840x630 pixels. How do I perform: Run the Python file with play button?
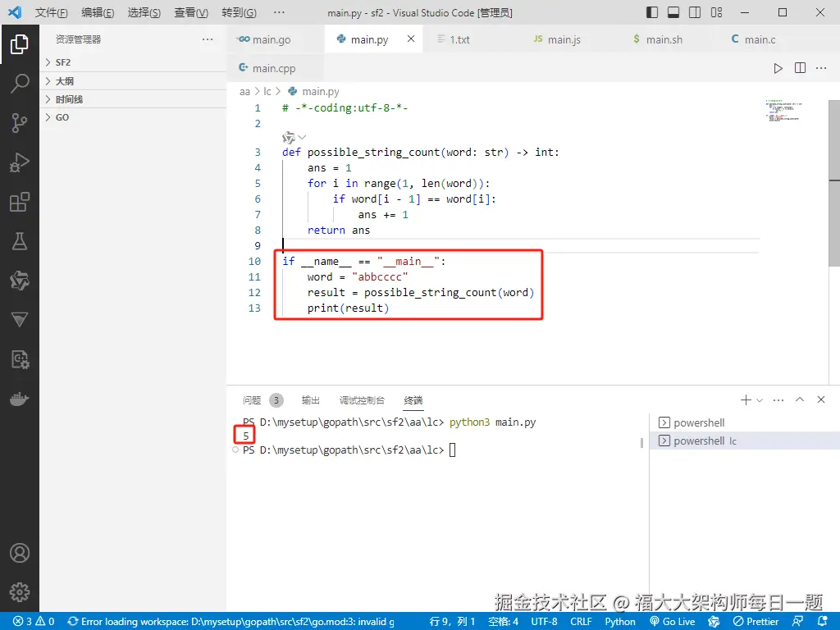(778, 68)
